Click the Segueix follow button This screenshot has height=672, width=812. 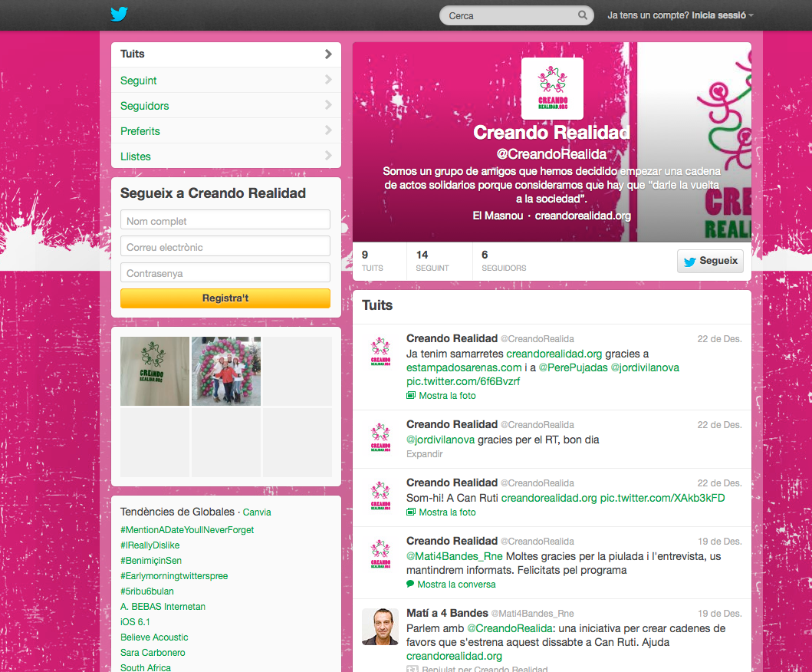(x=710, y=261)
